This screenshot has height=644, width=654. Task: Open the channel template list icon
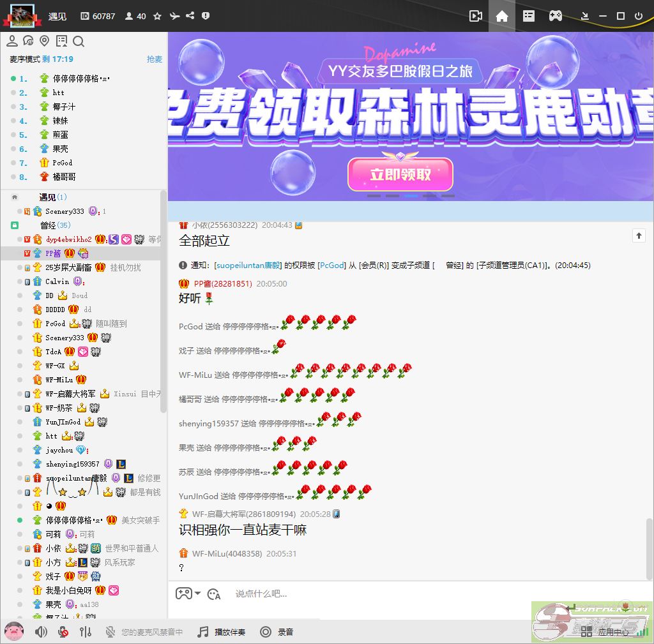pos(528,16)
